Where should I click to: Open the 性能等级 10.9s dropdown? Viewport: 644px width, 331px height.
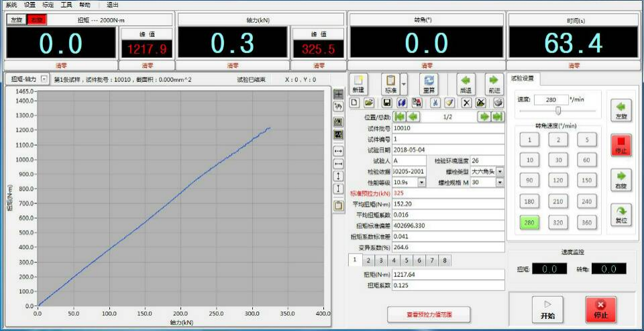click(421, 182)
